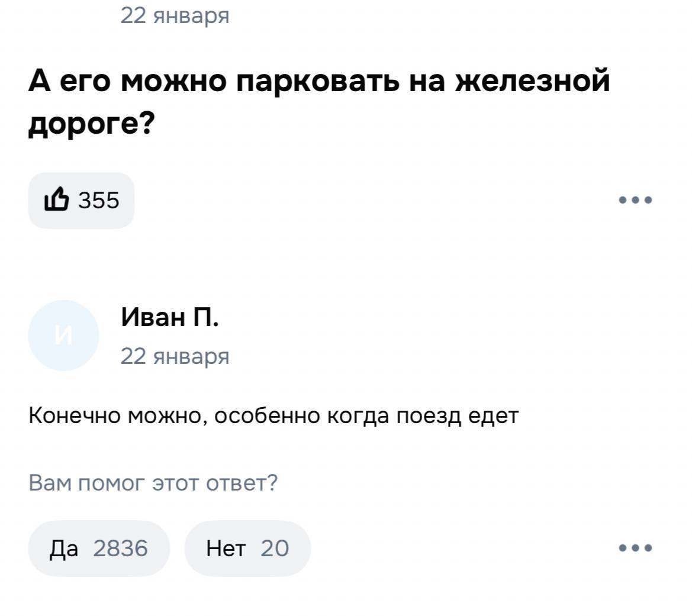The width and height of the screenshot is (692, 616).
Task: Click the thumbs-up icon on the question
Action: pos(57,201)
